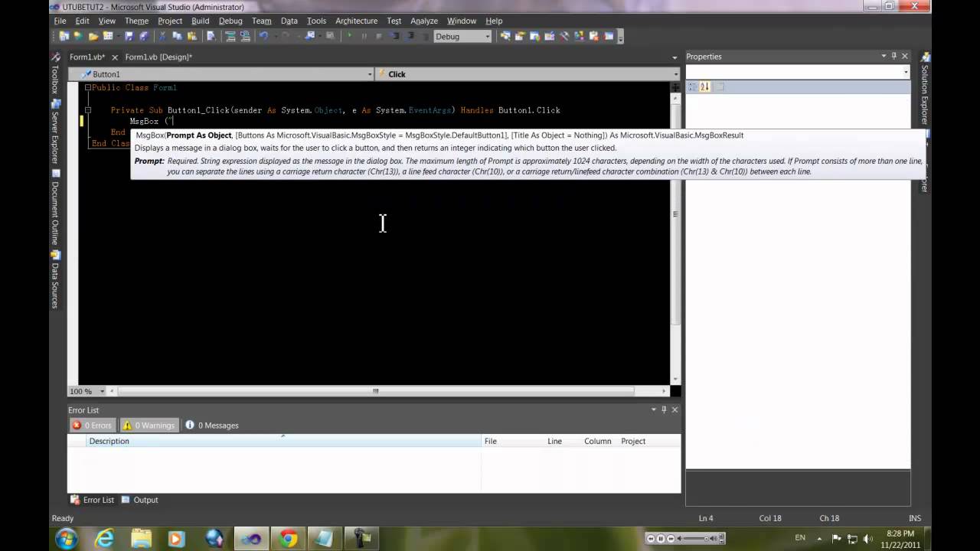
Task: Uncomment the selected lines icon
Action: (x=246, y=36)
